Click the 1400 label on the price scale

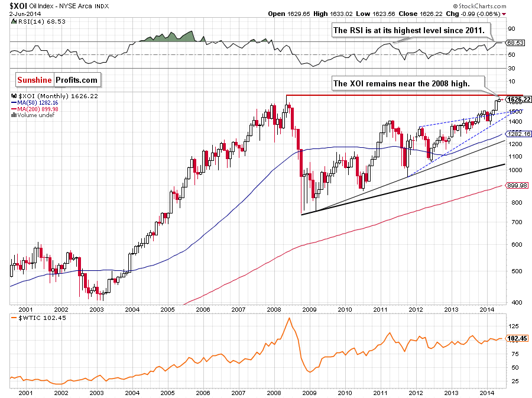click(515, 121)
